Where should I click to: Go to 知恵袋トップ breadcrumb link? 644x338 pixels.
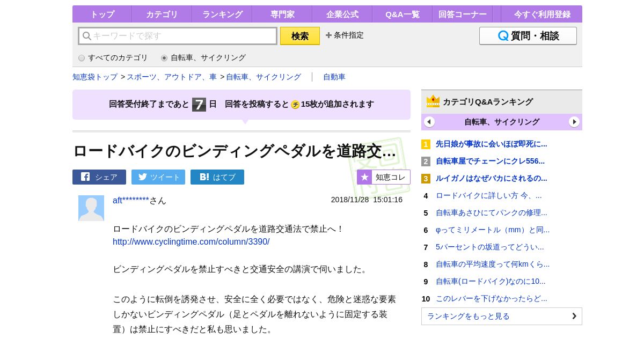[95, 77]
